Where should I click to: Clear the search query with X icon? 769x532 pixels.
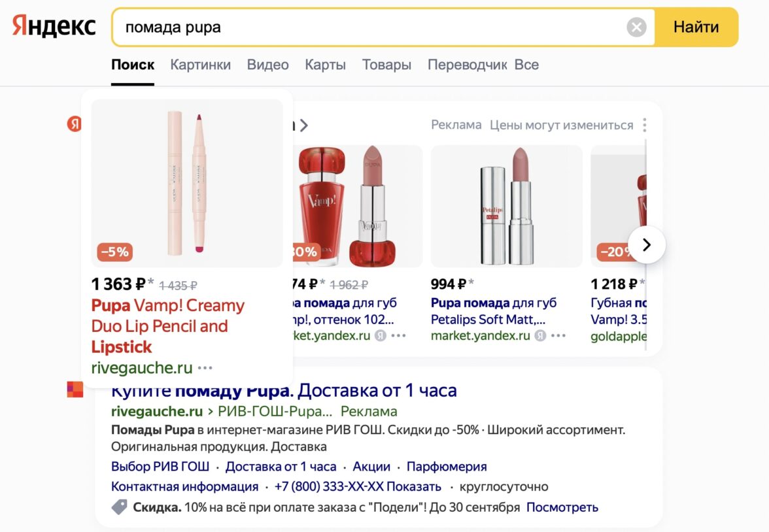pos(636,27)
